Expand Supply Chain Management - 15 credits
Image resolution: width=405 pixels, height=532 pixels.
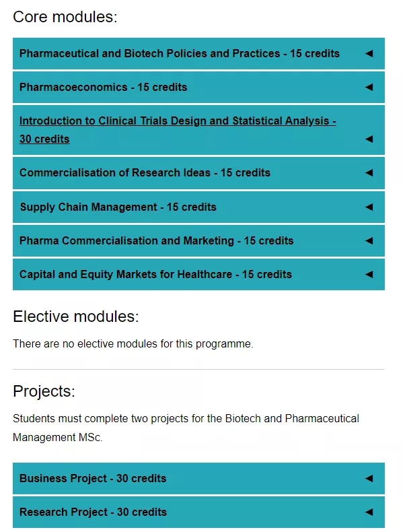(198, 207)
